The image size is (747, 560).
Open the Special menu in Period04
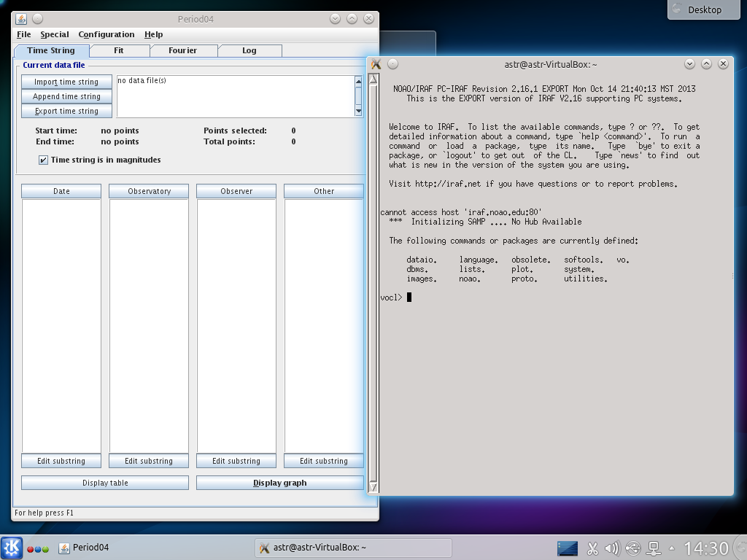54,34
